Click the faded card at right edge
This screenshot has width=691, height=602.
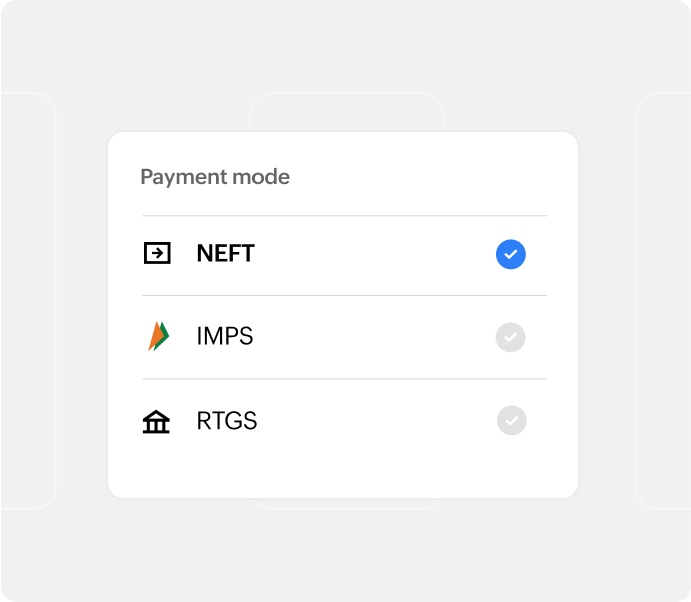pos(663,300)
